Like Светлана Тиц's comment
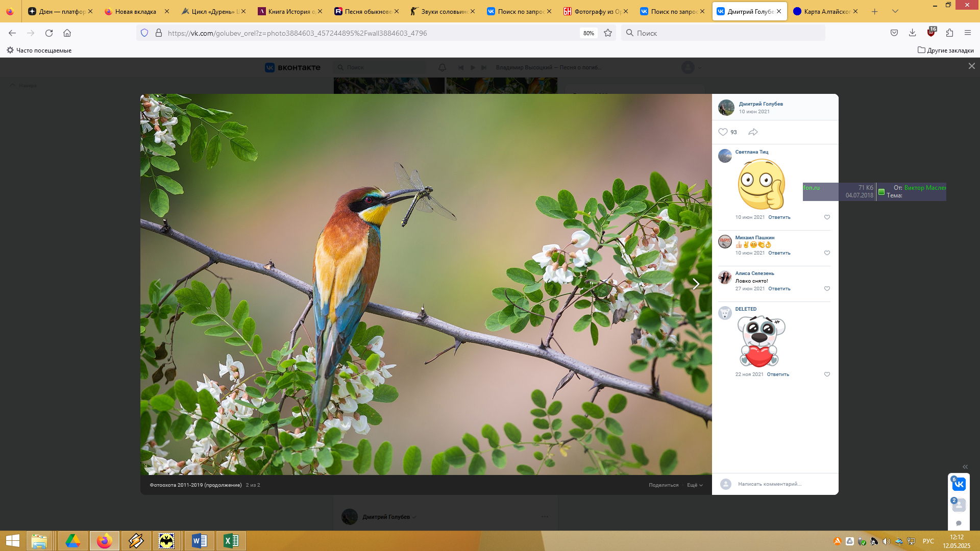Viewport: 980px width, 551px height. 827,217
